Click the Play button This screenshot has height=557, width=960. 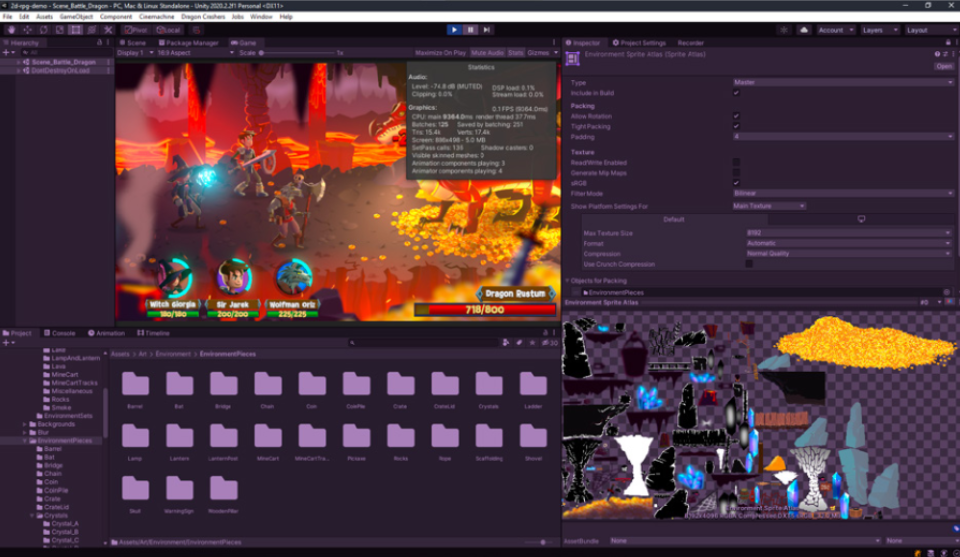[454, 29]
